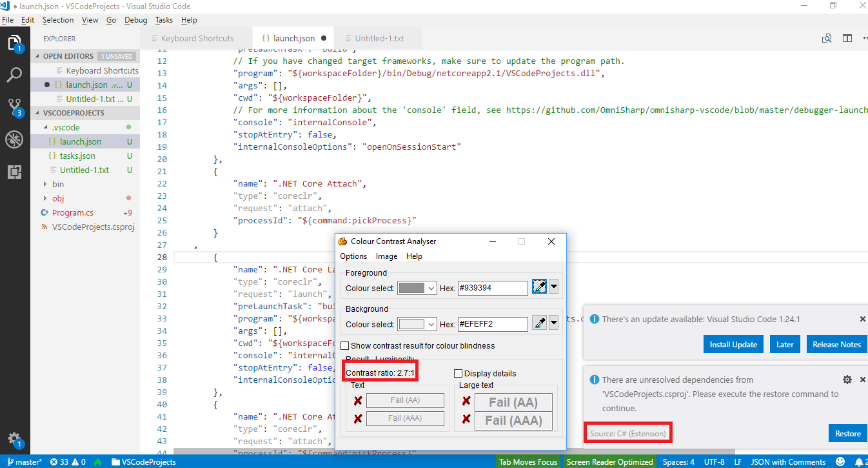Click errors and warnings count in status bar
The width and height of the screenshot is (868, 468).
pos(68,462)
